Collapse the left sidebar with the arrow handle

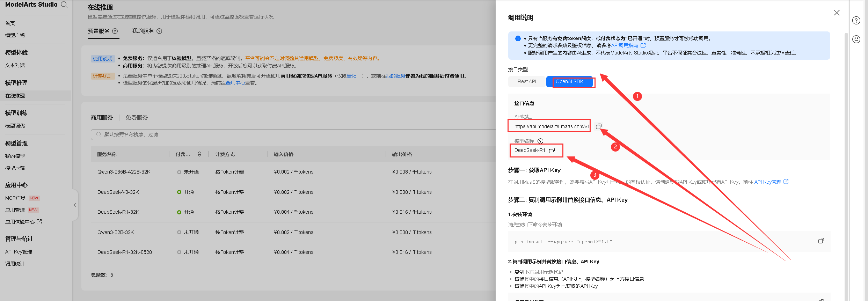[75, 205]
